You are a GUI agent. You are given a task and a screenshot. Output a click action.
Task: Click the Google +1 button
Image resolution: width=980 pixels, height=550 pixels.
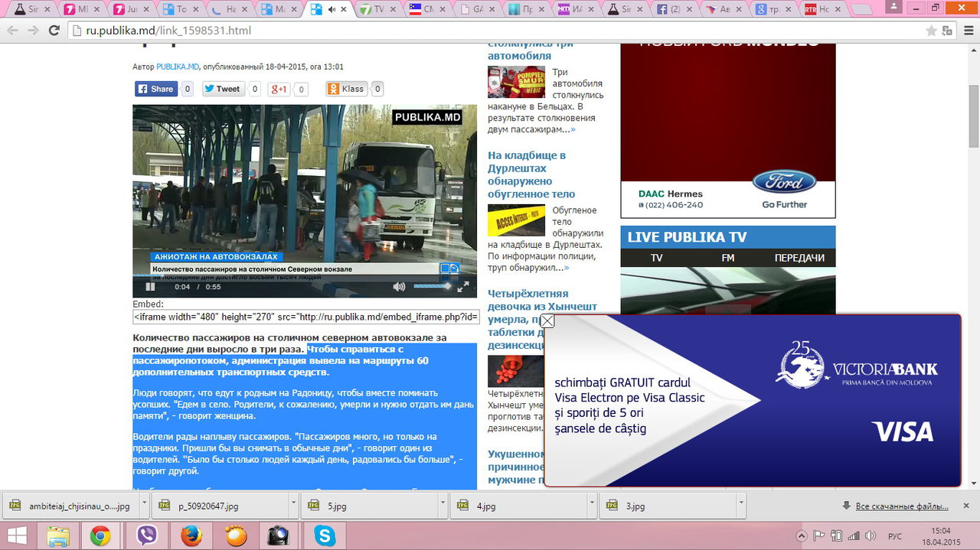[x=278, y=89]
